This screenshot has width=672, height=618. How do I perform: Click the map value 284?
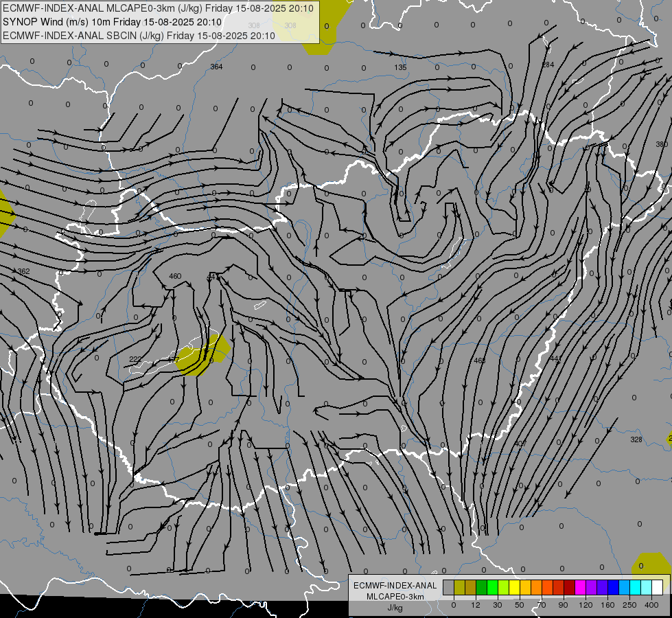pyautogui.click(x=548, y=65)
